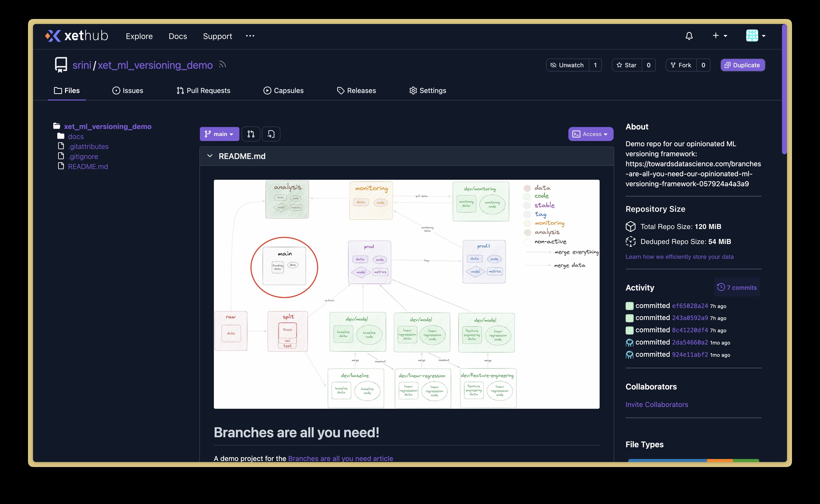The height and width of the screenshot is (504, 820).
Task: Click the RSS feed icon beside repo name
Action: [222, 65]
